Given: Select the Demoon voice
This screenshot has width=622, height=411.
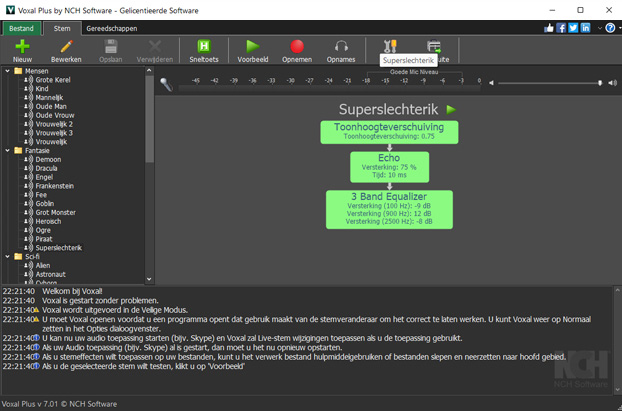Looking at the screenshot, I should point(48,159).
